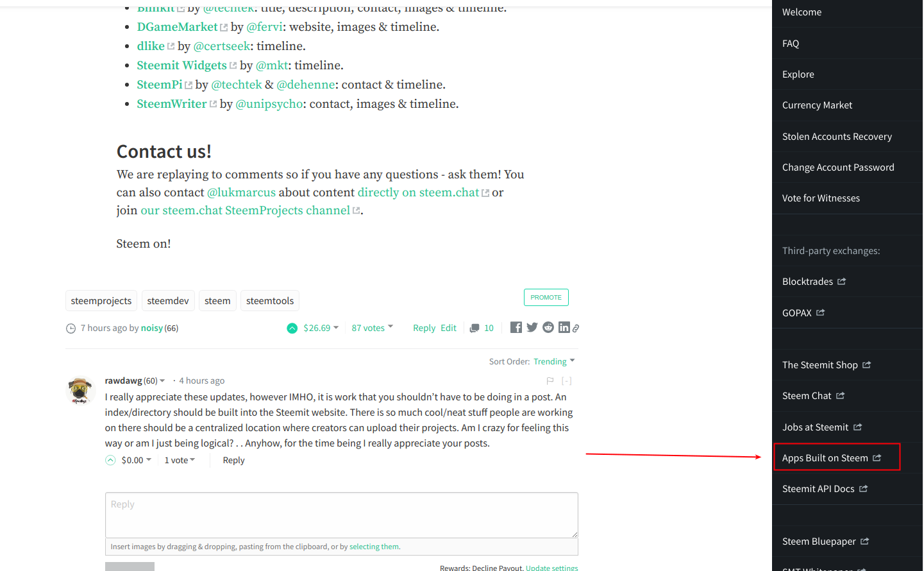
Task: Expand the $26.69 payout dropdown
Action: 321,328
